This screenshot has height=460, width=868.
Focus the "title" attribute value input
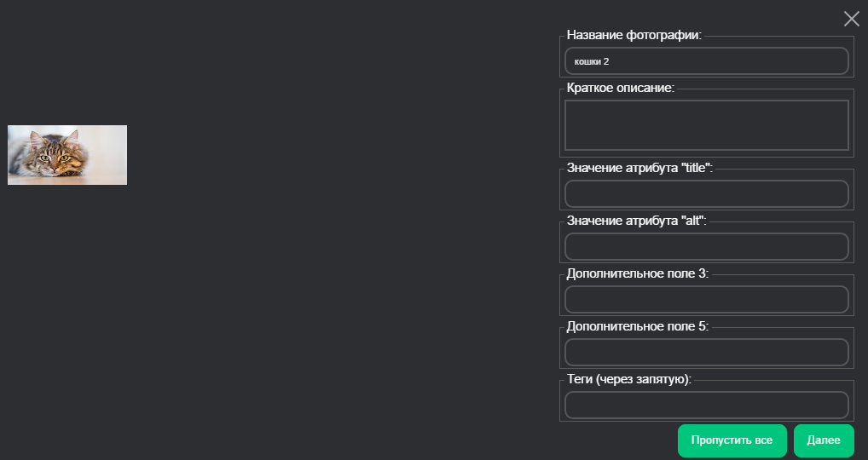(707, 193)
